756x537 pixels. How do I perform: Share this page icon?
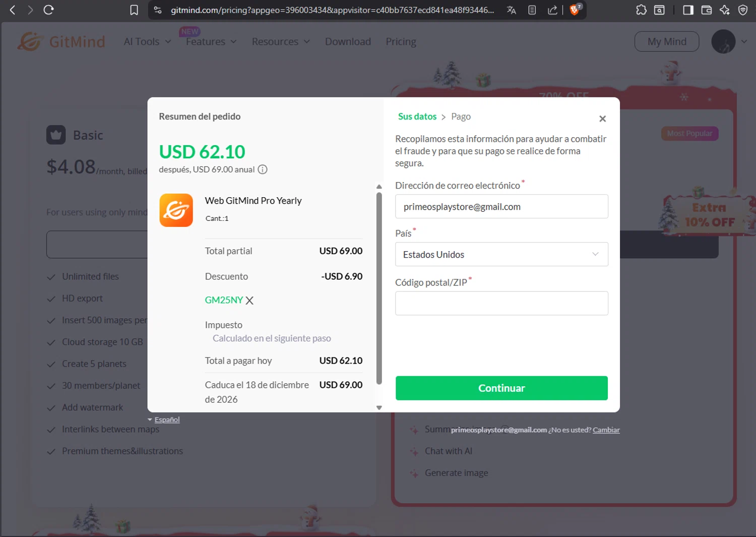point(553,10)
